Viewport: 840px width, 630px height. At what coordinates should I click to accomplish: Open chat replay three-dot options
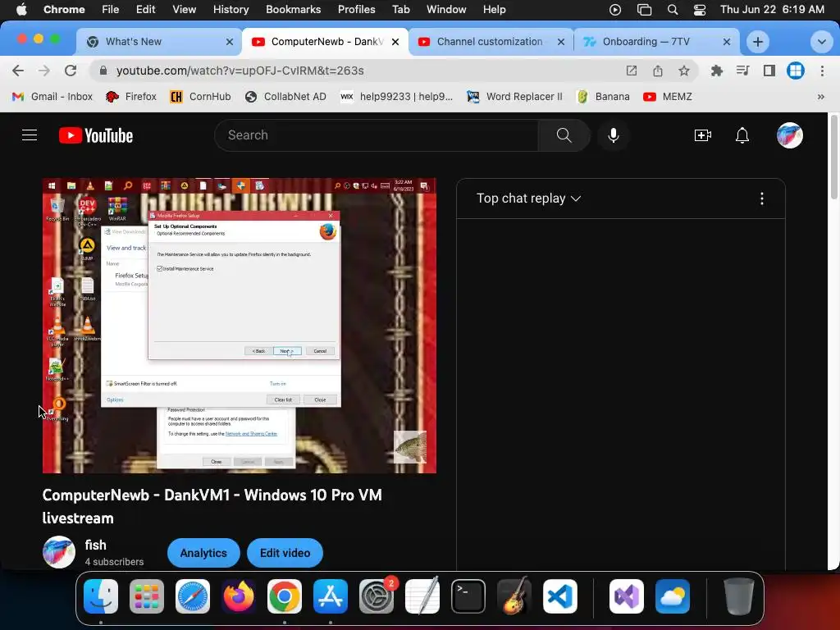762,199
